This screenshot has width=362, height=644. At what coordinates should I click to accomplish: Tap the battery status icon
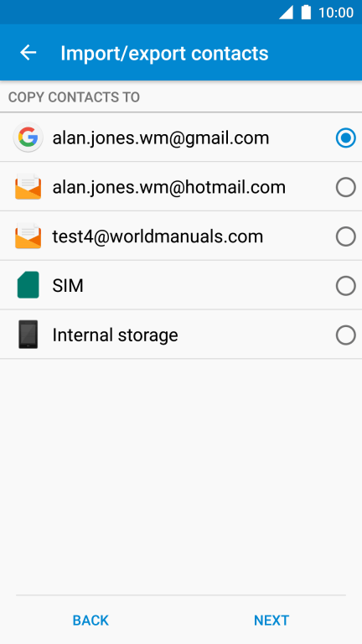click(x=306, y=13)
